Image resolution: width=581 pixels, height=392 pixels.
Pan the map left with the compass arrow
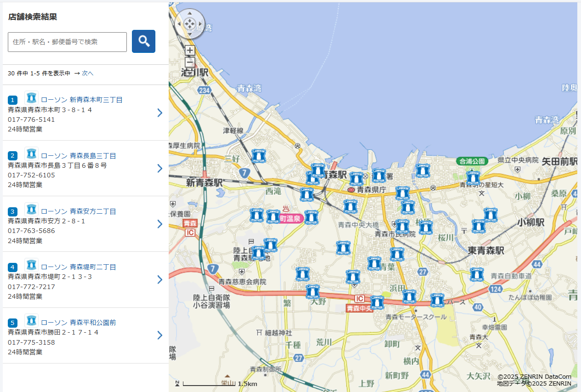click(180, 24)
